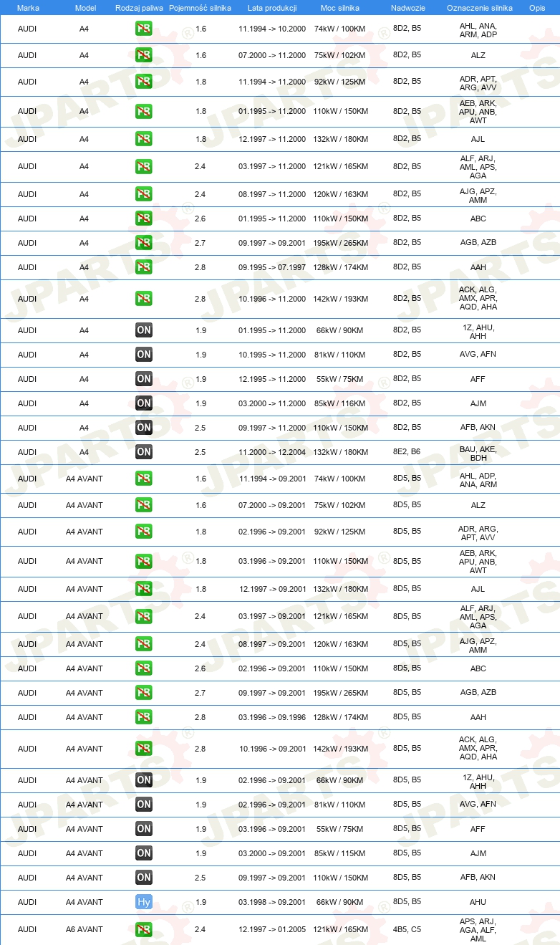Click the date cell 12.1997 -> 11.2000
This screenshot has width=560, height=945.
tap(272, 139)
